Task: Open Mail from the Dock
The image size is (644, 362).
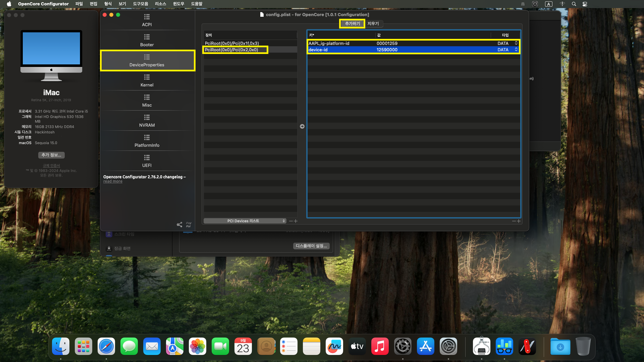Action: pos(152,346)
